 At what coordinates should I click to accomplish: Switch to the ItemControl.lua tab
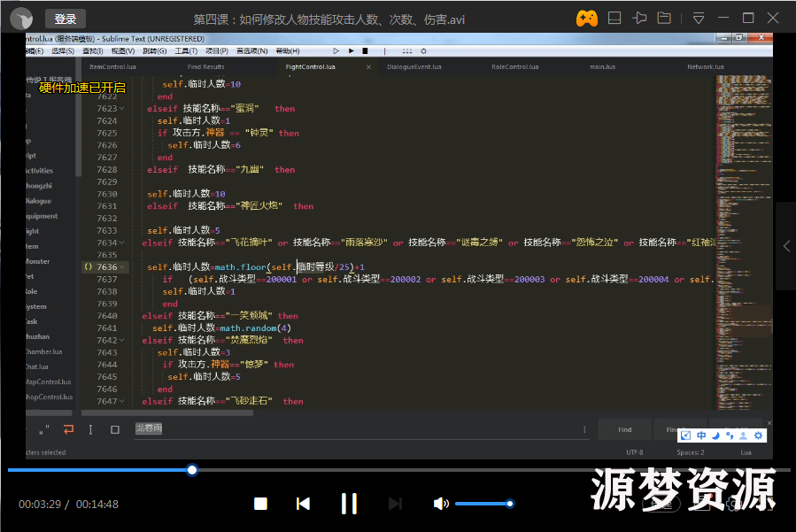coord(112,67)
